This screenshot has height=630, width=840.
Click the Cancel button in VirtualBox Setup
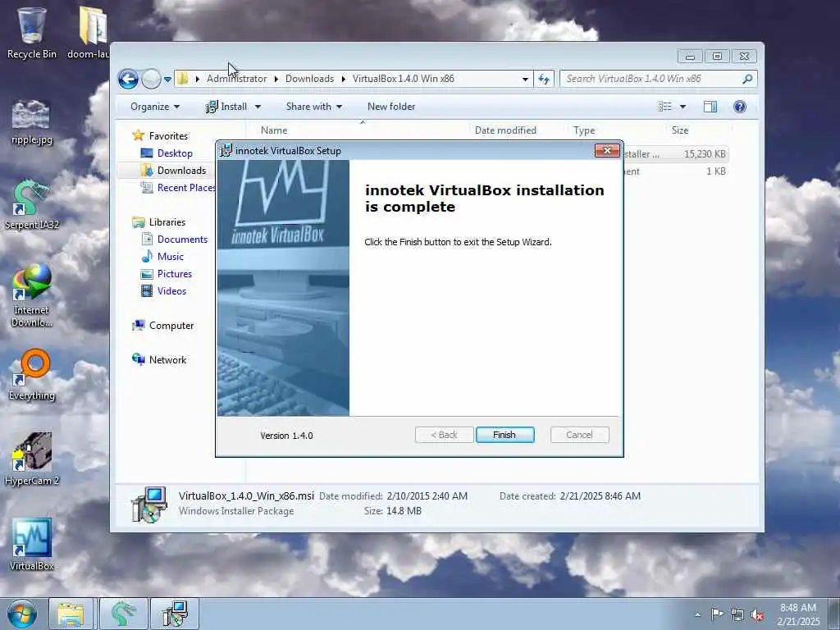579,435
